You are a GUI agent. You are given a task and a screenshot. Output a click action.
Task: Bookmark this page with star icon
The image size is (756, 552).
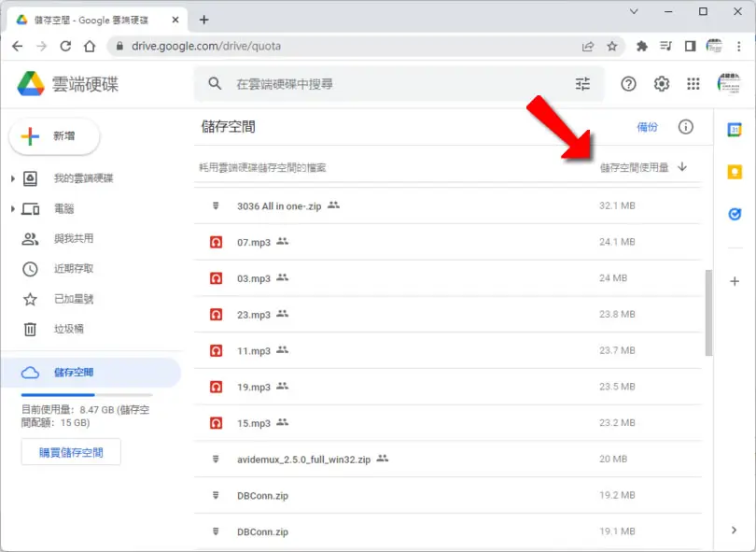tap(612, 47)
